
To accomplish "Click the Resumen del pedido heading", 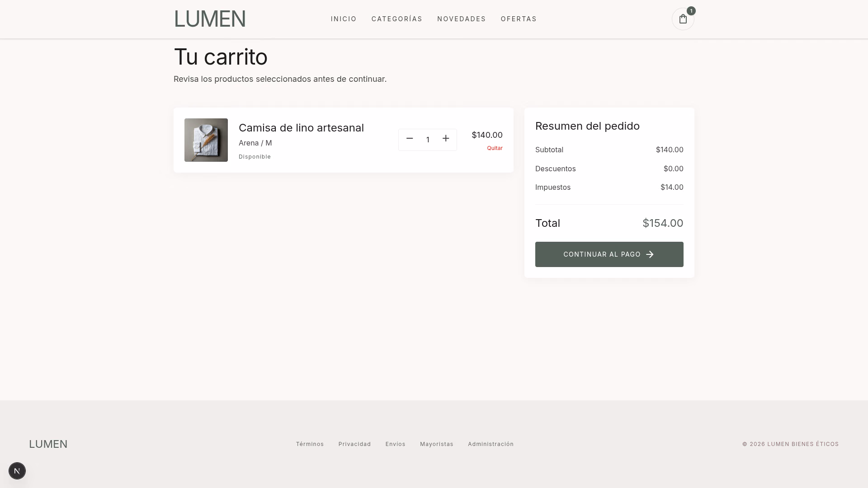I will [587, 126].
